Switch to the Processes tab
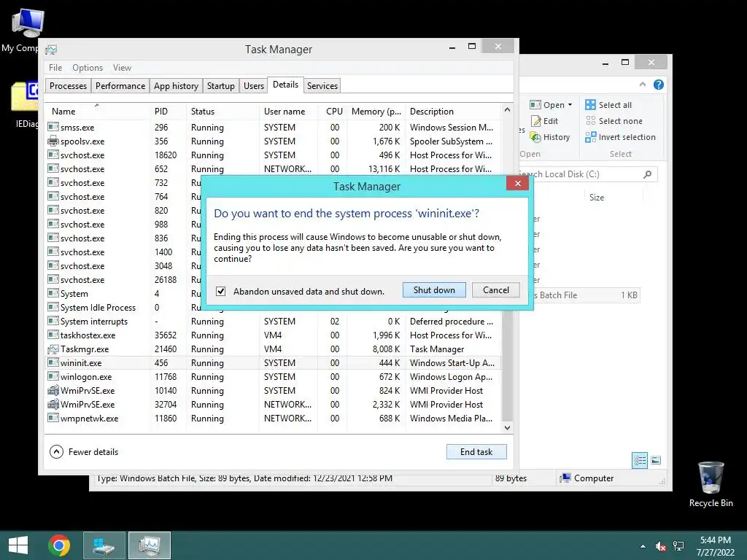 pos(68,86)
